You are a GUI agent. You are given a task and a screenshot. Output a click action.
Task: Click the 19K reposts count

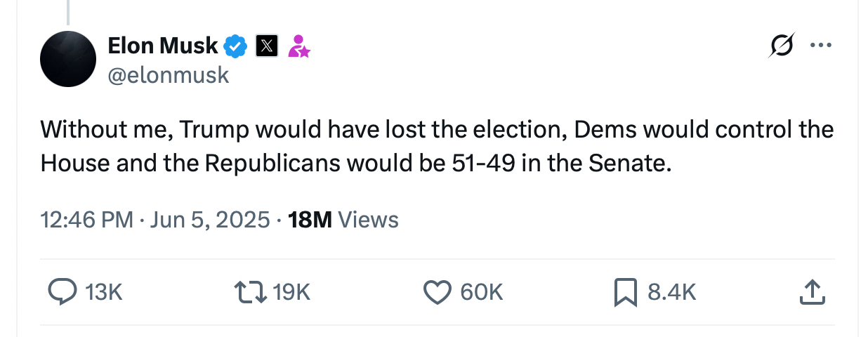(291, 292)
